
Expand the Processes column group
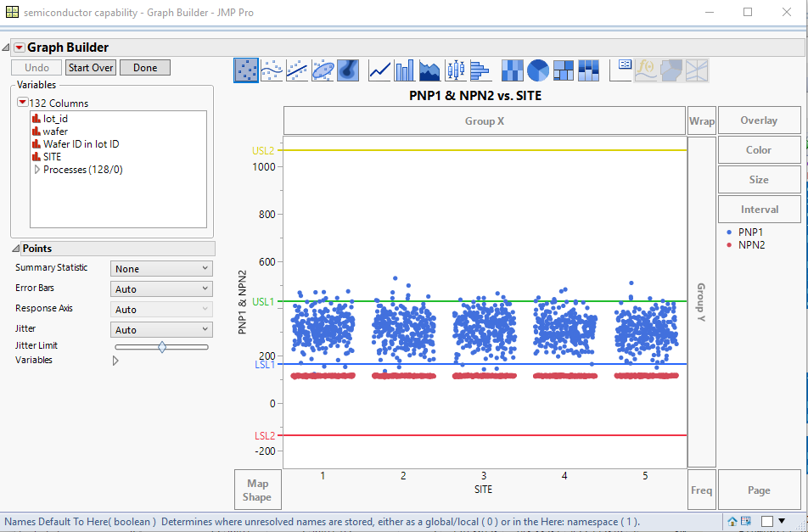click(x=36, y=170)
